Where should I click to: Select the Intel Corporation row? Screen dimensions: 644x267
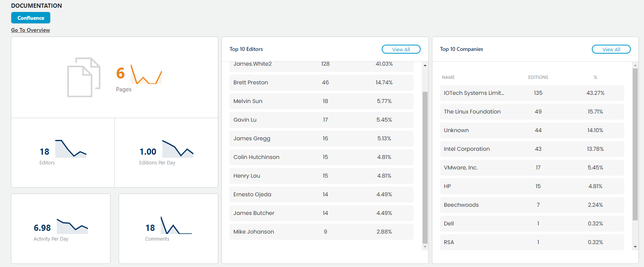click(532, 149)
